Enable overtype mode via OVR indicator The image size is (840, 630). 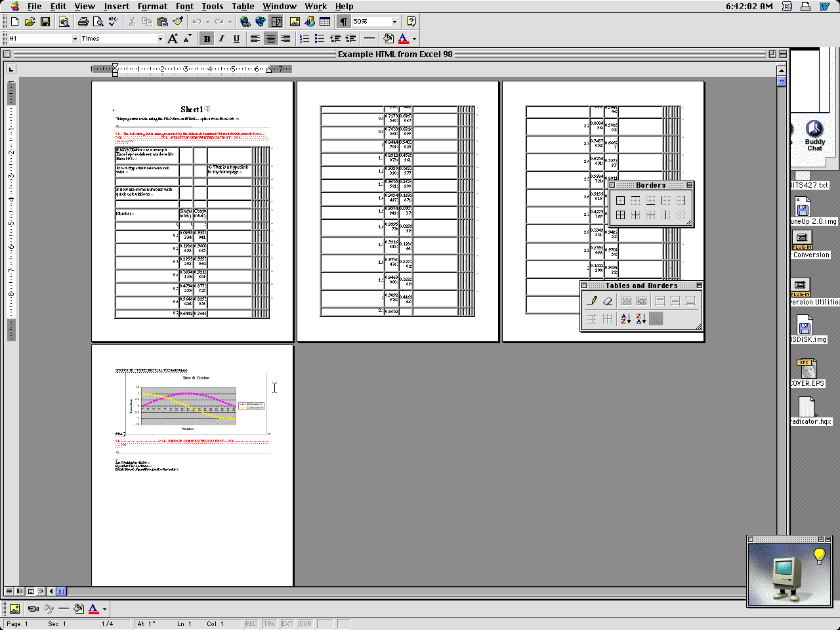coord(305,623)
